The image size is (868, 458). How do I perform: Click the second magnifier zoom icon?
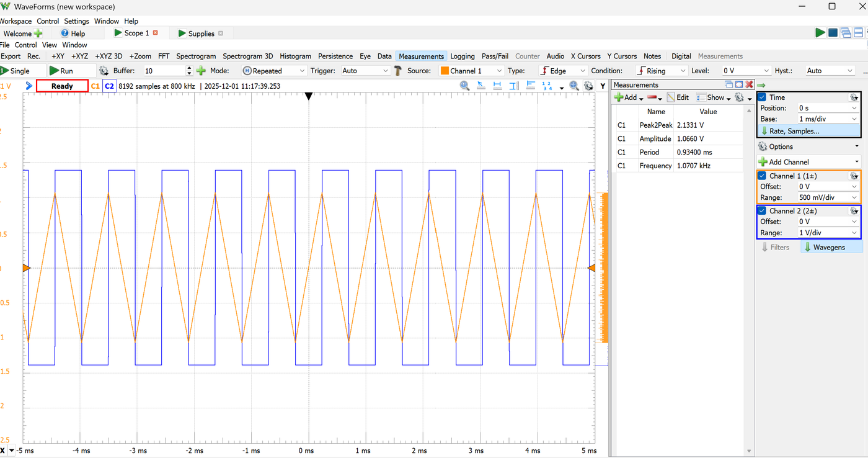[x=574, y=86]
